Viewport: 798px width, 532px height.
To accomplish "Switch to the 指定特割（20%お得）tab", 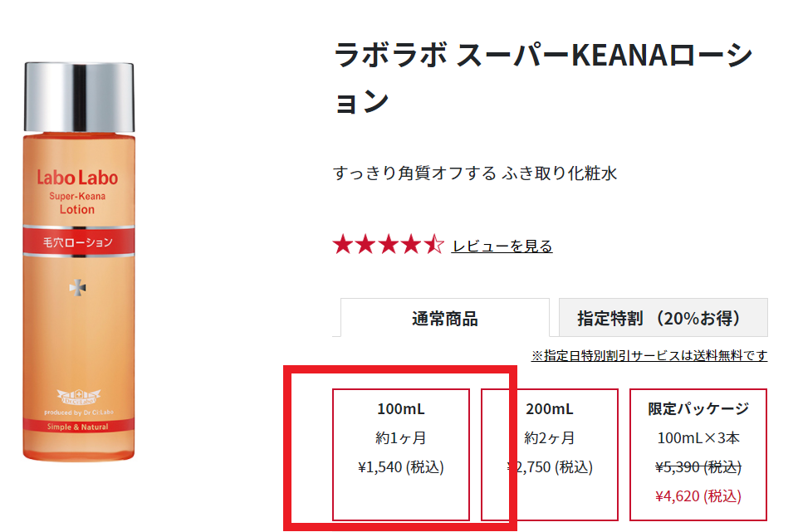I will coord(663,318).
